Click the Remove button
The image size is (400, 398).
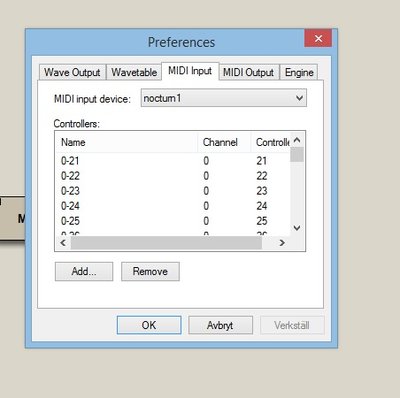(150, 271)
